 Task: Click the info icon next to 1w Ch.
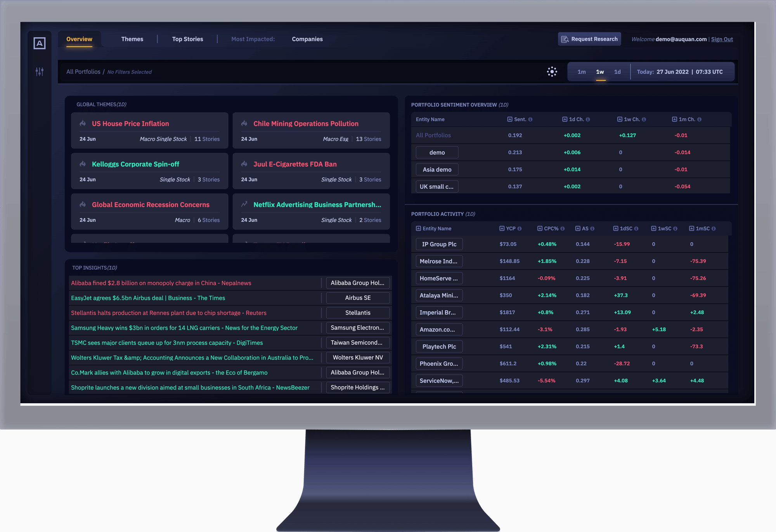pyautogui.click(x=644, y=119)
